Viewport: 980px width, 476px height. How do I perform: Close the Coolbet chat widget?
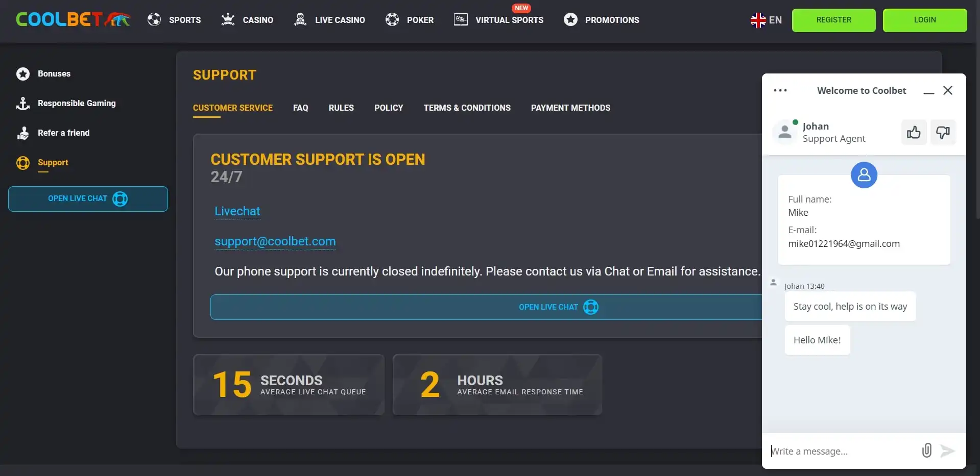948,90
